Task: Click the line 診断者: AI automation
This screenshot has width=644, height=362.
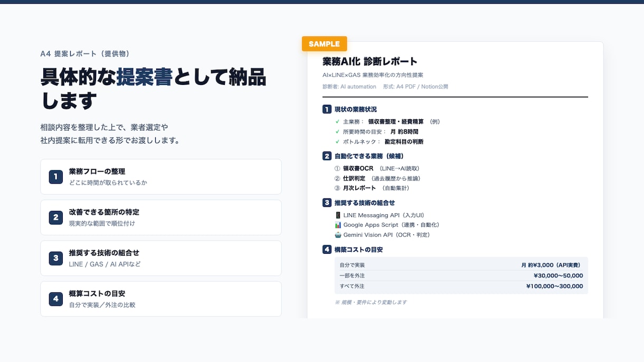Action: 349,87
